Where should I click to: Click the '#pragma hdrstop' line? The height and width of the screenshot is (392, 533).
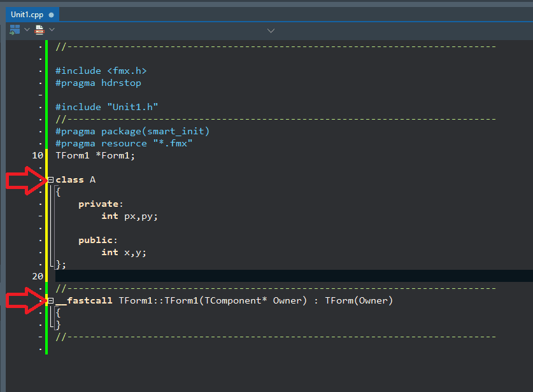[x=98, y=83]
